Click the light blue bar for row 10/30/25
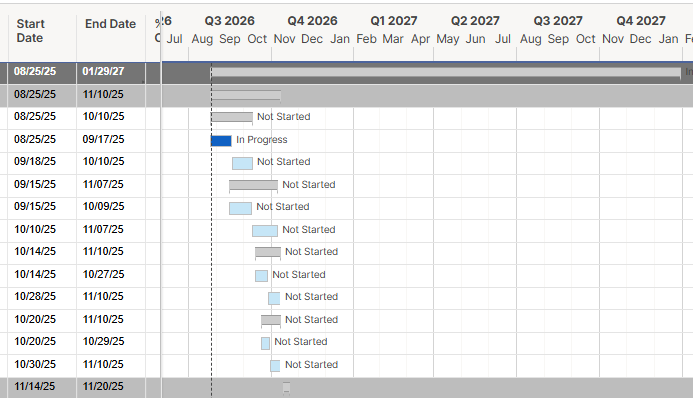The height and width of the screenshot is (398, 693). tap(275, 365)
